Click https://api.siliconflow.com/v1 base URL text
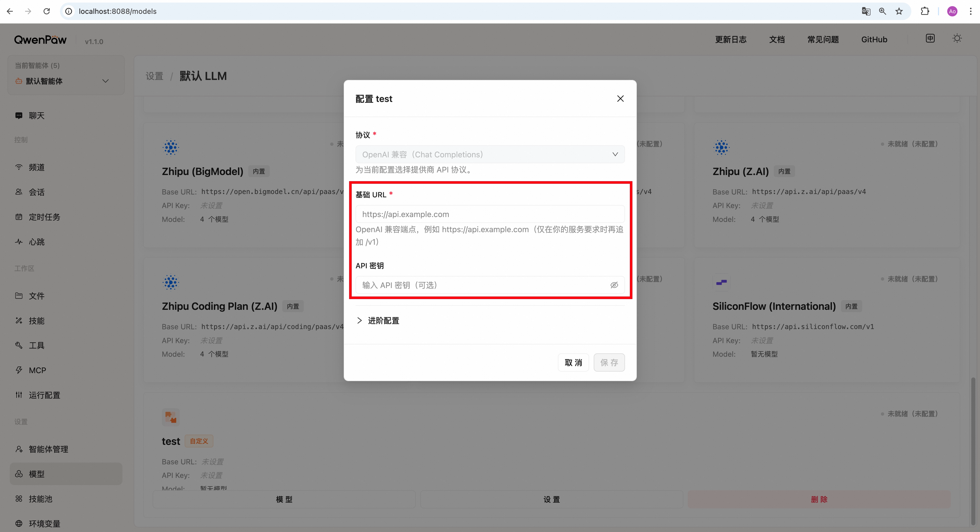This screenshot has height=532, width=980. 813,326
